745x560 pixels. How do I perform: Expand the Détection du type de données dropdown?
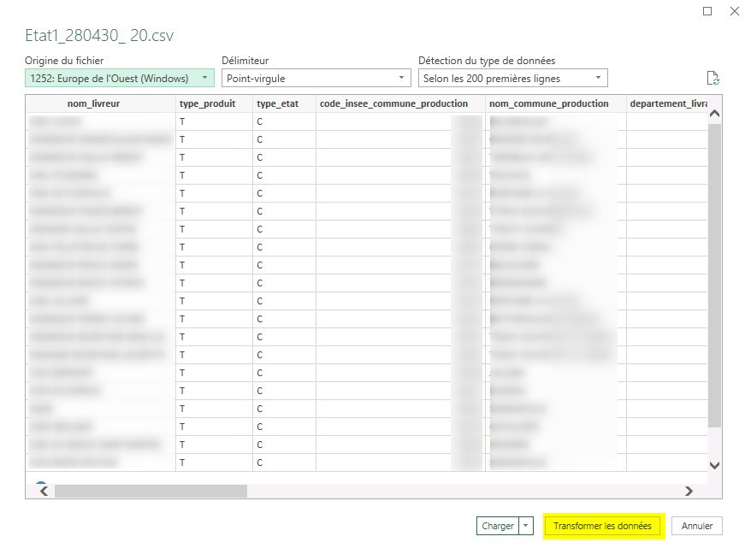coord(512,79)
